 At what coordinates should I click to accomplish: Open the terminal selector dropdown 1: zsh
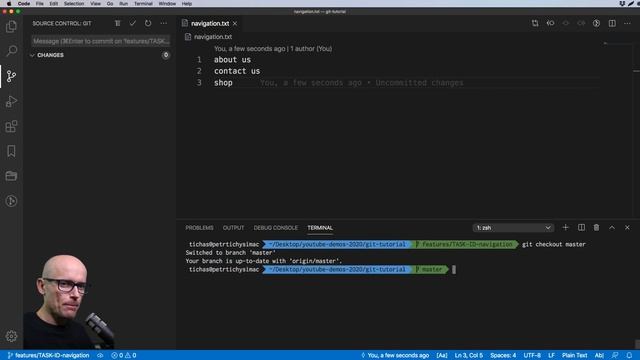(513, 228)
